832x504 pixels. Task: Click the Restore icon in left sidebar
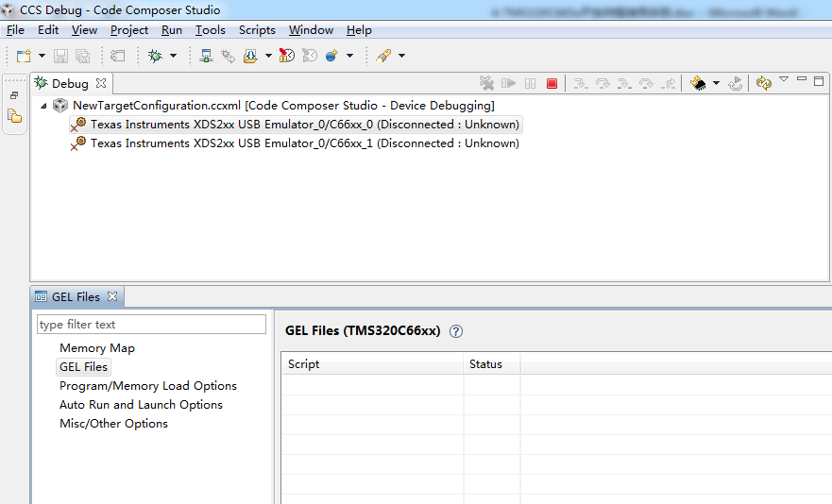coord(14,95)
